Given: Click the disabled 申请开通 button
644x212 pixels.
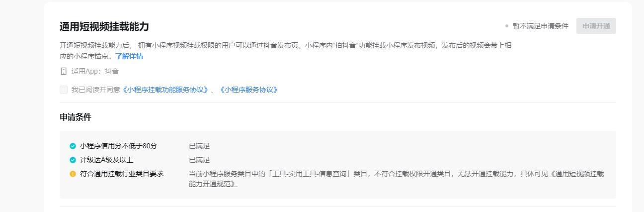Looking at the screenshot, I should point(596,26).
